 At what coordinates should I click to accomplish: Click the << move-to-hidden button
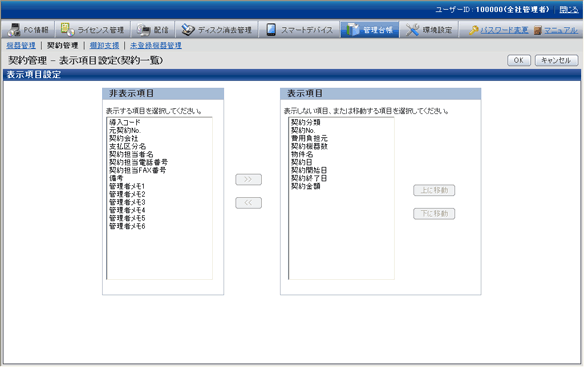point(248,203)
